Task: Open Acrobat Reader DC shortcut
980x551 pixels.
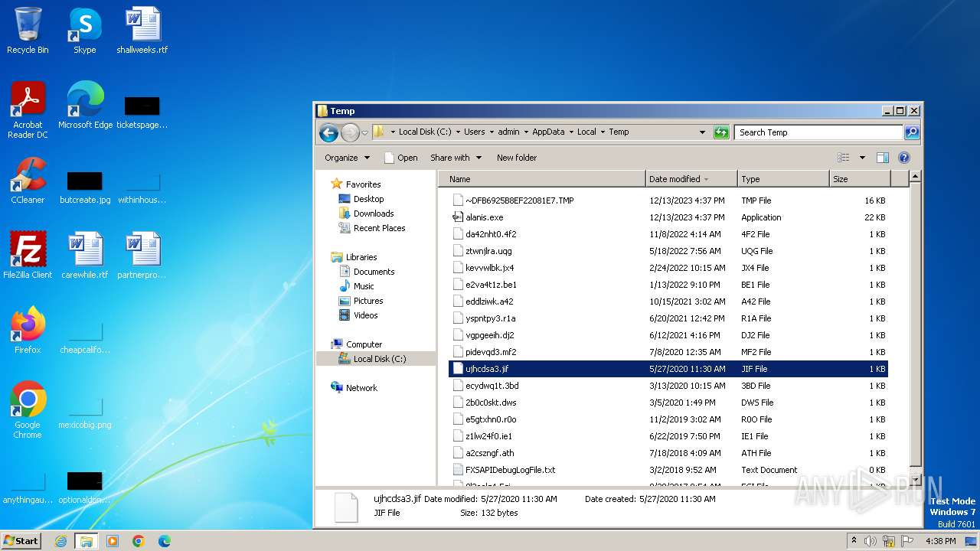Action: [x=28, y=110]
